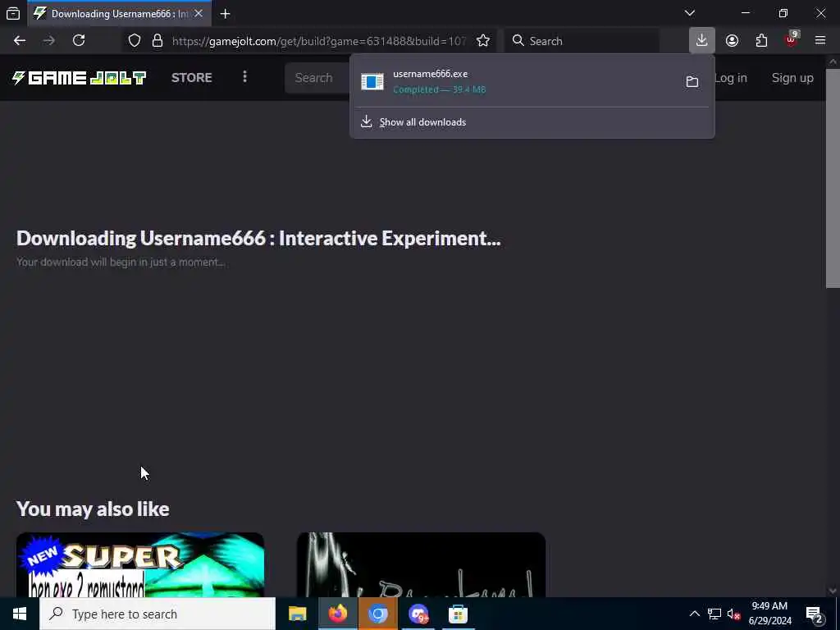Viewport: 840px width, 630px height.
Task: Select Downloading Username666 browser tab
Action: tap(119, 13)
